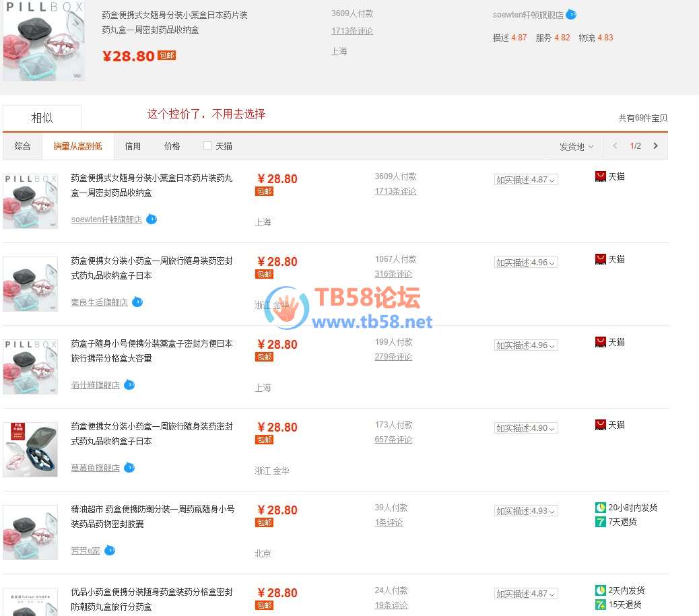
Task: Open 279条评论 reviews link
Action: [394, 357]
